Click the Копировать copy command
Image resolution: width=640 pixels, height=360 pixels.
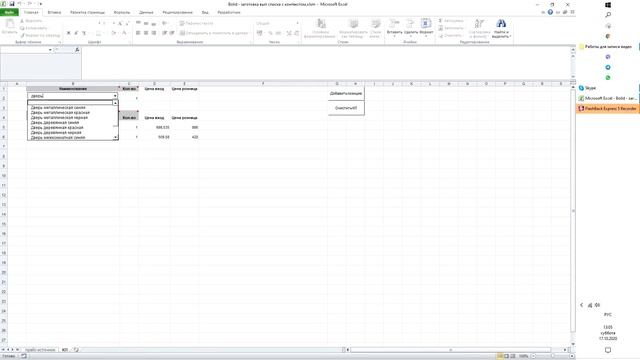point(34,28)
